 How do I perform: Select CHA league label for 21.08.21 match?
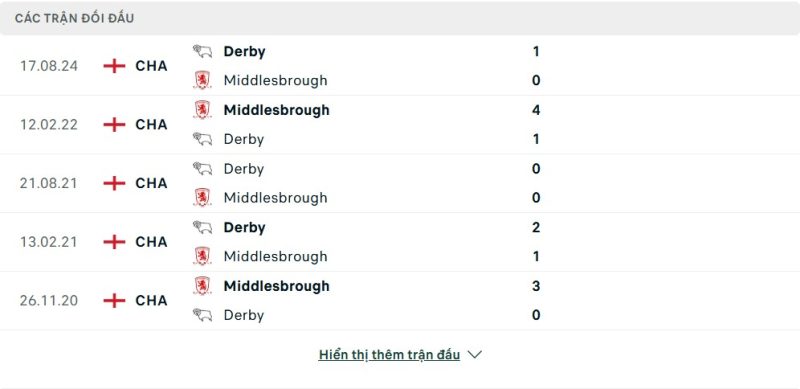pyautogui.click(x=152, y=183)
